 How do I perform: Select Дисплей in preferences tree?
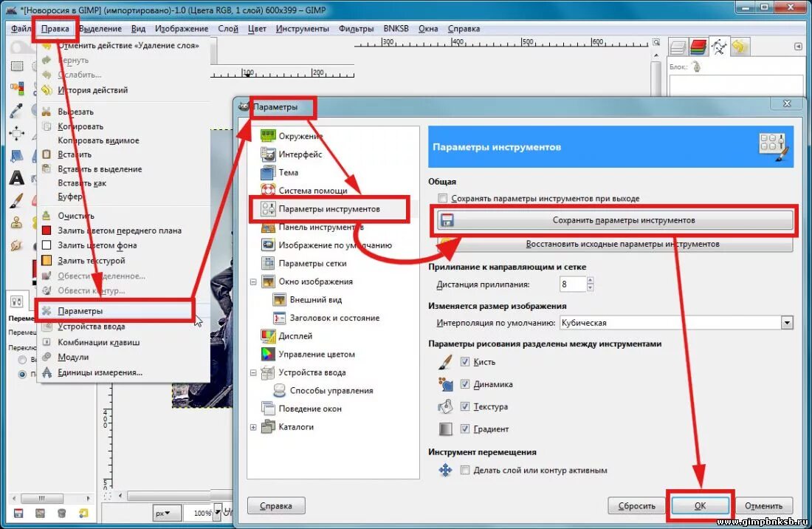click(295, 335)
